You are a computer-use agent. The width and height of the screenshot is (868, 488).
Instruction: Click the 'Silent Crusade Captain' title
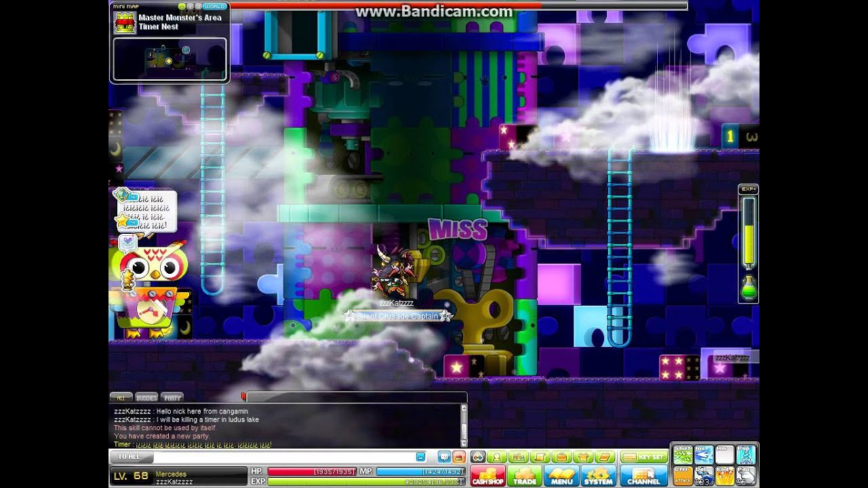397,316
